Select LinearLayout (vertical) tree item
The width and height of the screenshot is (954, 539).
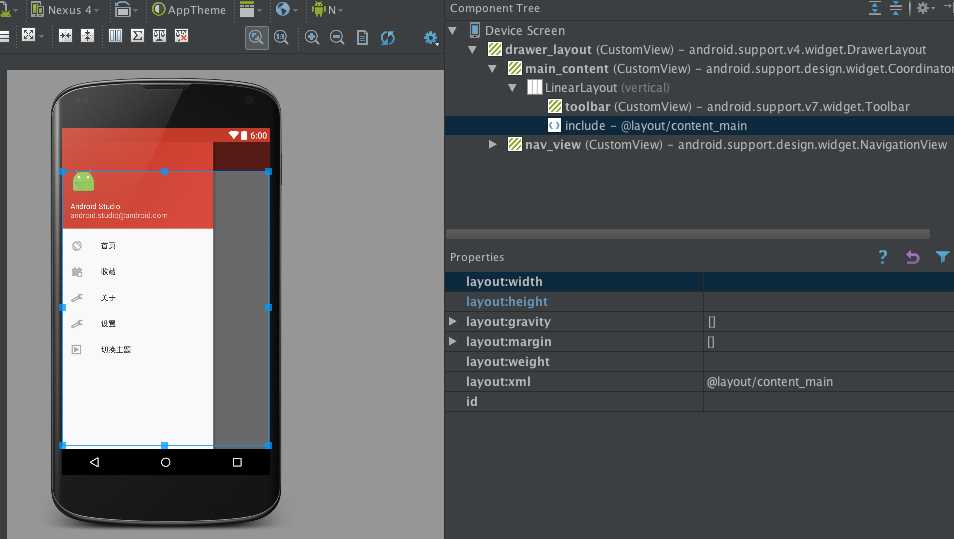pos(598,88)
